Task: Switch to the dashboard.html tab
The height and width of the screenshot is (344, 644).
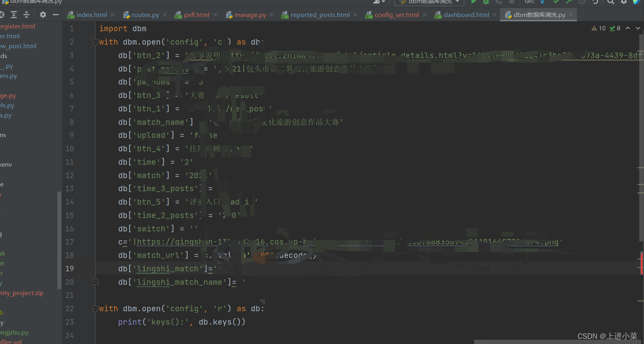Action: coord(466,15)
